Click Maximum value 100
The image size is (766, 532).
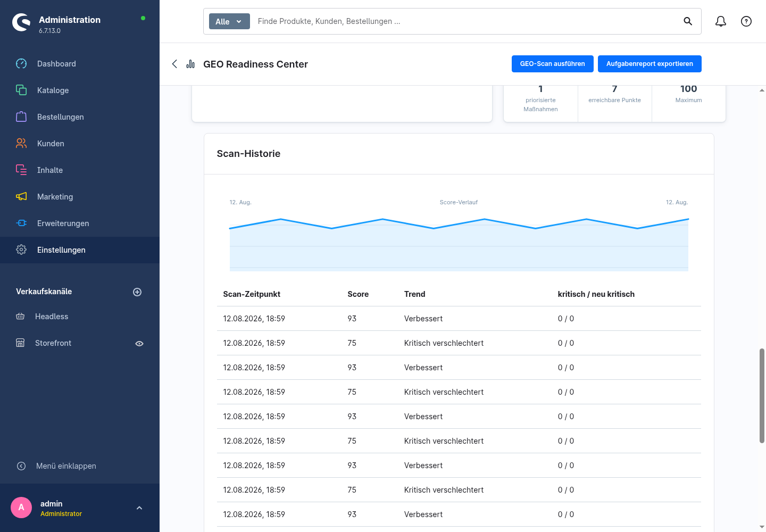pyautogui.click(x=688, y=89)
